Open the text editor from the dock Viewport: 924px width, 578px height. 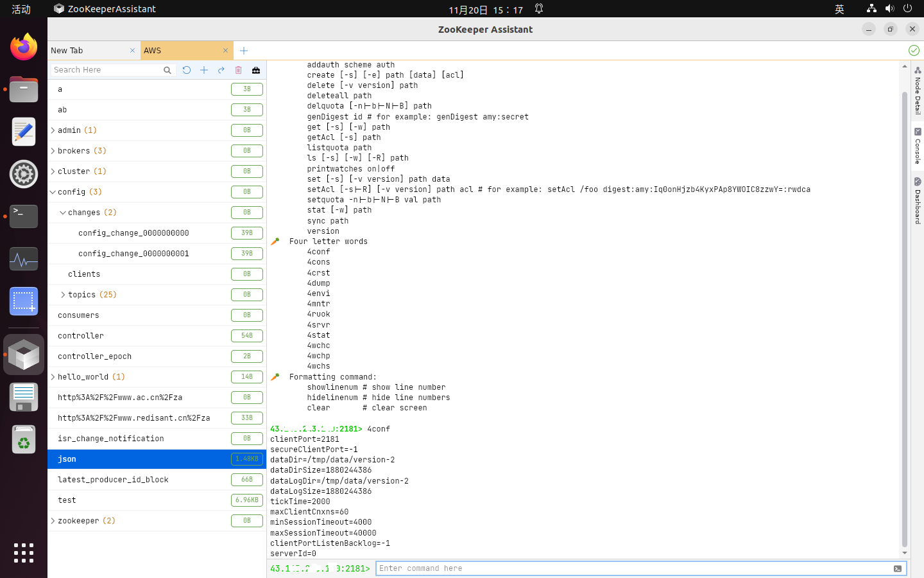(24, 132)
